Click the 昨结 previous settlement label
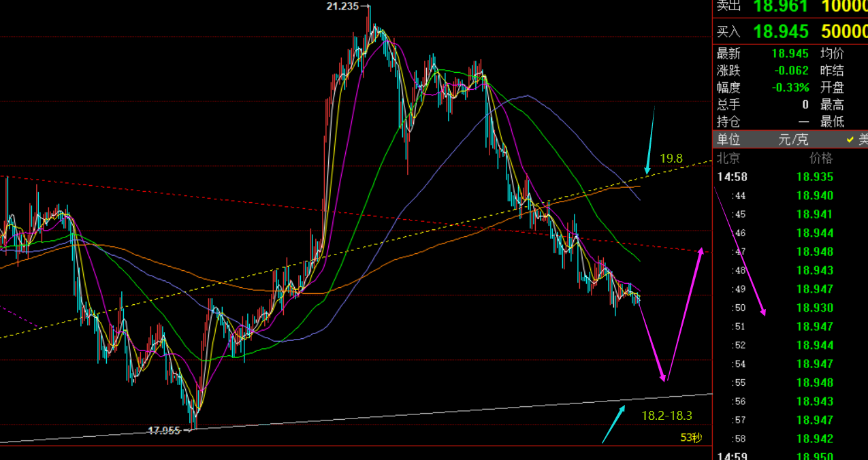Image resolution: width=868 pixels, height=460 pixels. [x=833, y=71]
